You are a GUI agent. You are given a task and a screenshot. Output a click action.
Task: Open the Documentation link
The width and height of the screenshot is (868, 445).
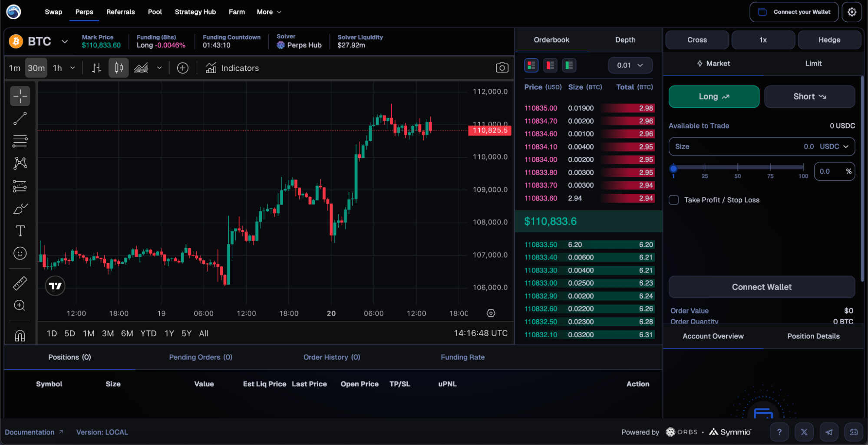(30, 432)
